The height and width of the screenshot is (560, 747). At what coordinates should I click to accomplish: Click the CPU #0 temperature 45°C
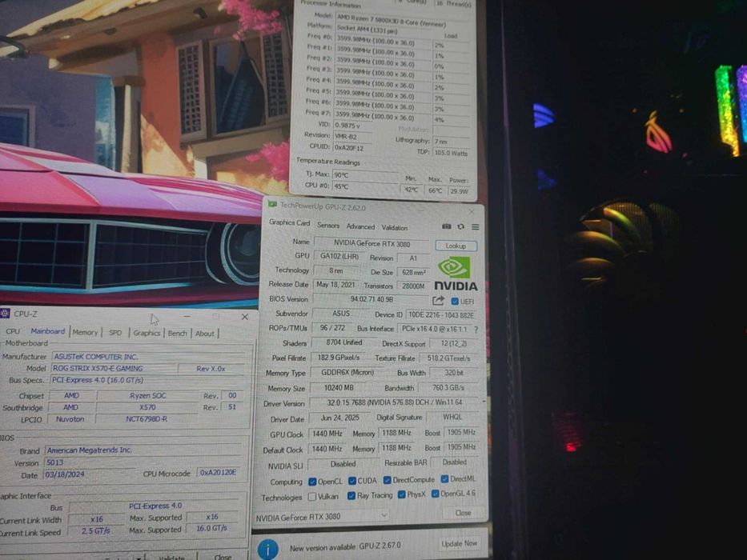tap(365, 186)
